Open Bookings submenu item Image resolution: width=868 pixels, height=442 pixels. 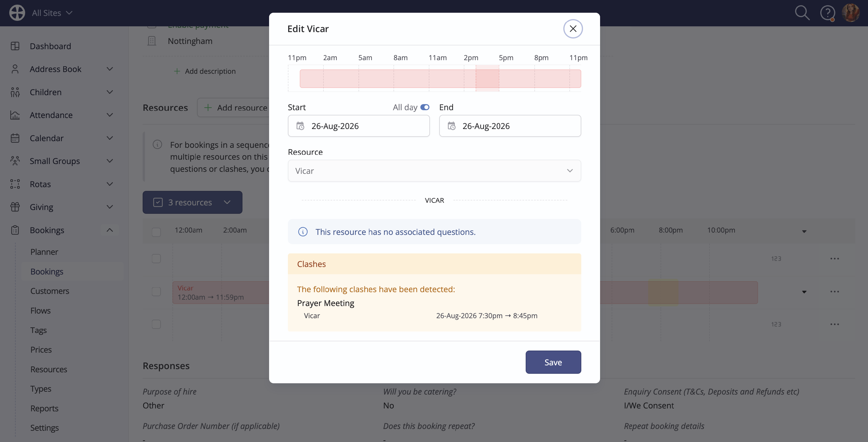click(47, 271)
